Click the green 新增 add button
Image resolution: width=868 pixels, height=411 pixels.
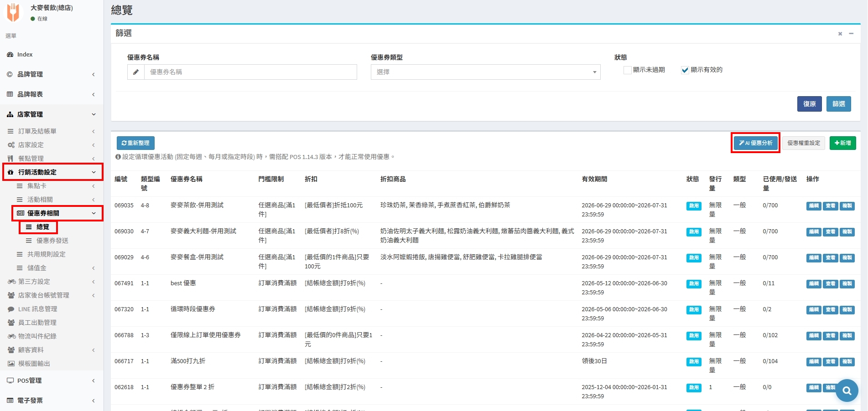point(842,143)
